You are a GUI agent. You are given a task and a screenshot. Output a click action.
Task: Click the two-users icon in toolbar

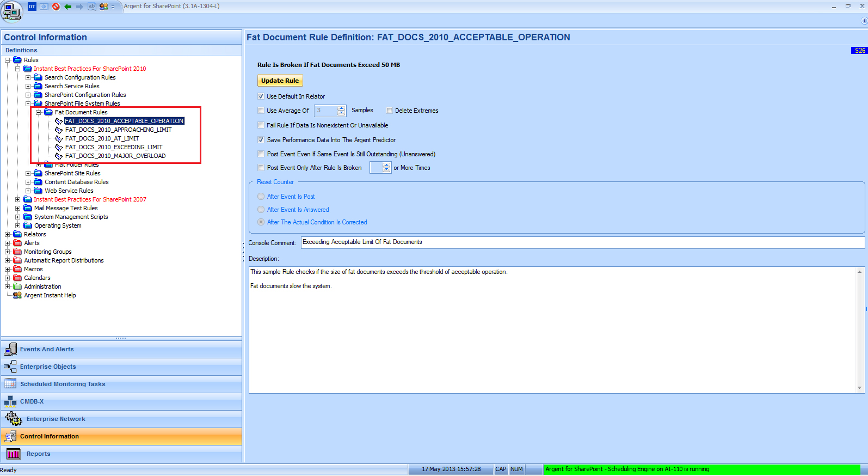[x=103, y=7]
